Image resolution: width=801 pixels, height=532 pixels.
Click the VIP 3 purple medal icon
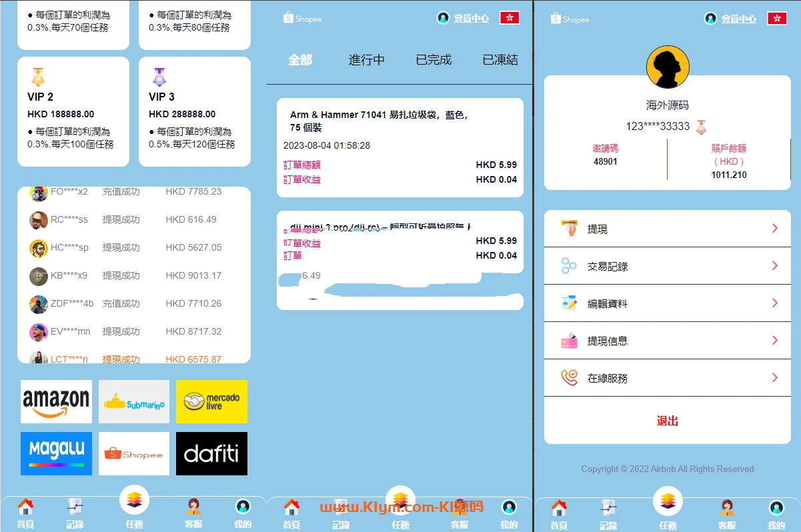[x=159, y=77]
